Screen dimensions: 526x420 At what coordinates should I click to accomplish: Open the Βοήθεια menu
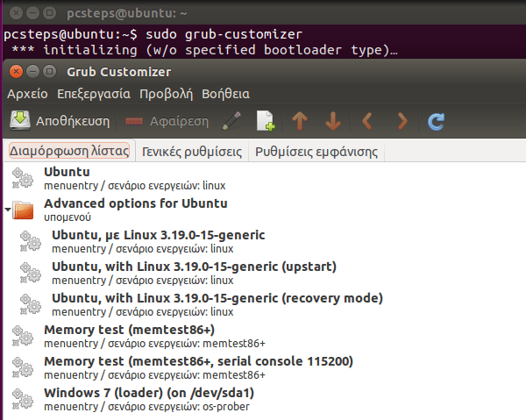point(226,94)
